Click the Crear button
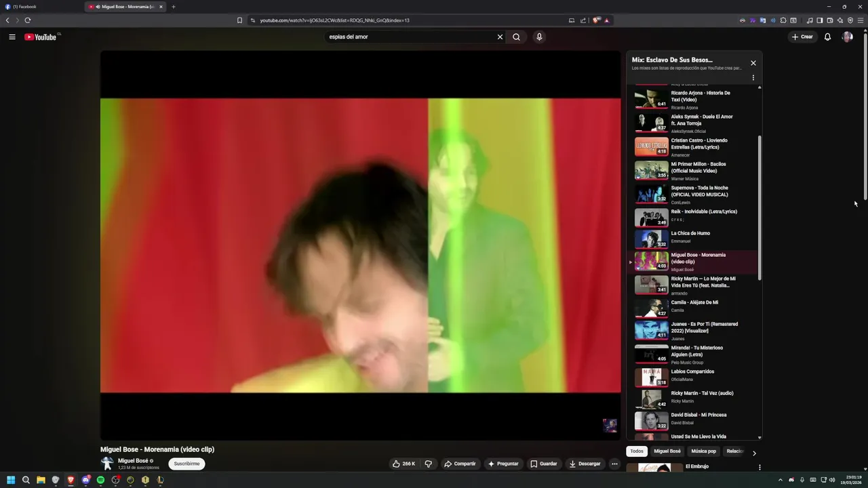The width and height of the screenshot is (868, 488). coord(802,37)
